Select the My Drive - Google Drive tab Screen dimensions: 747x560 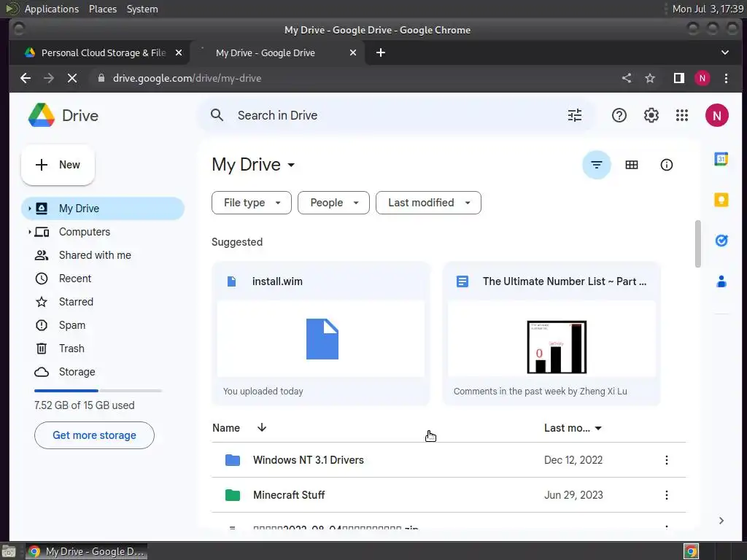pyautogui.click(x=278, y=52)
